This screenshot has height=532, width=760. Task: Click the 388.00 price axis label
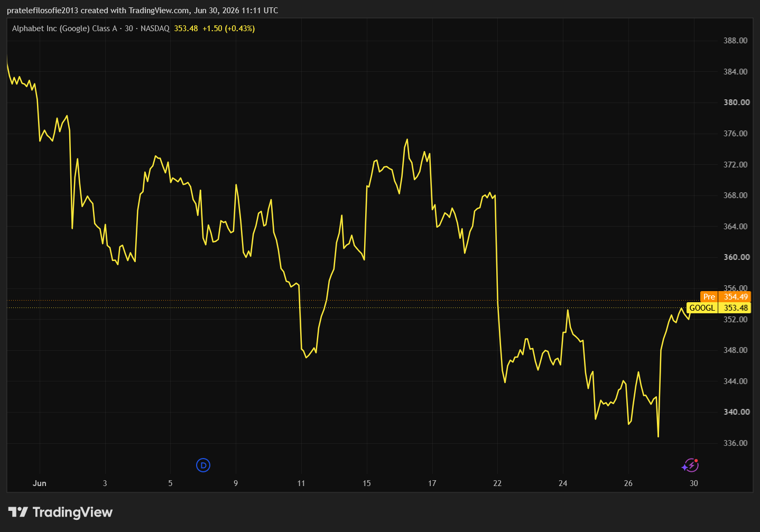pos(736,41)
